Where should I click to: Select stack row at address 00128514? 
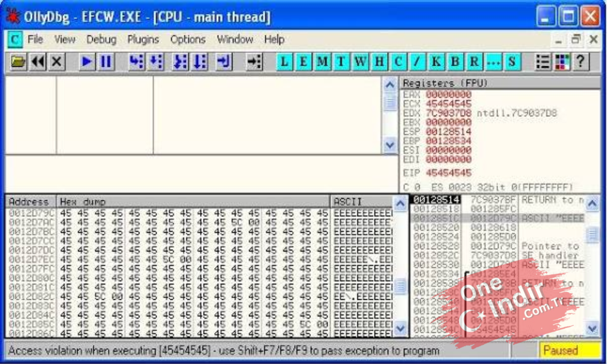pos(498,200)
